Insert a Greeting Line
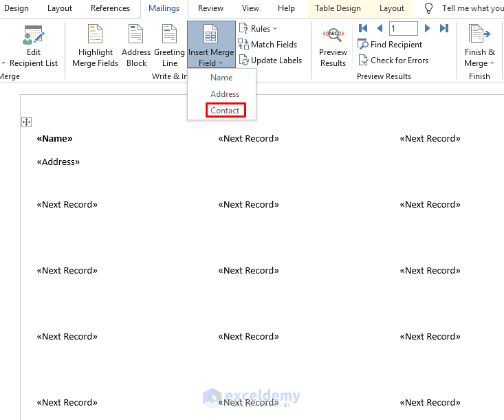 click(169, 46)
